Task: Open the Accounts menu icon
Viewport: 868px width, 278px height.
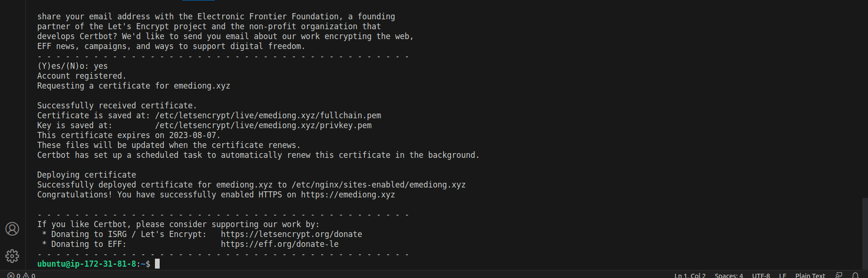Action: (12, 229)
